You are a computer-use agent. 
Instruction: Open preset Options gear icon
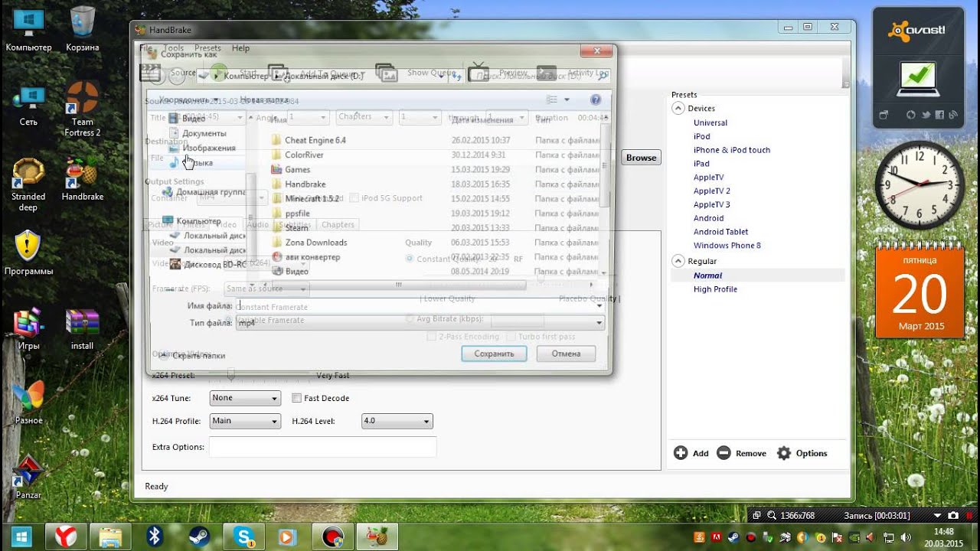(784, 453)
